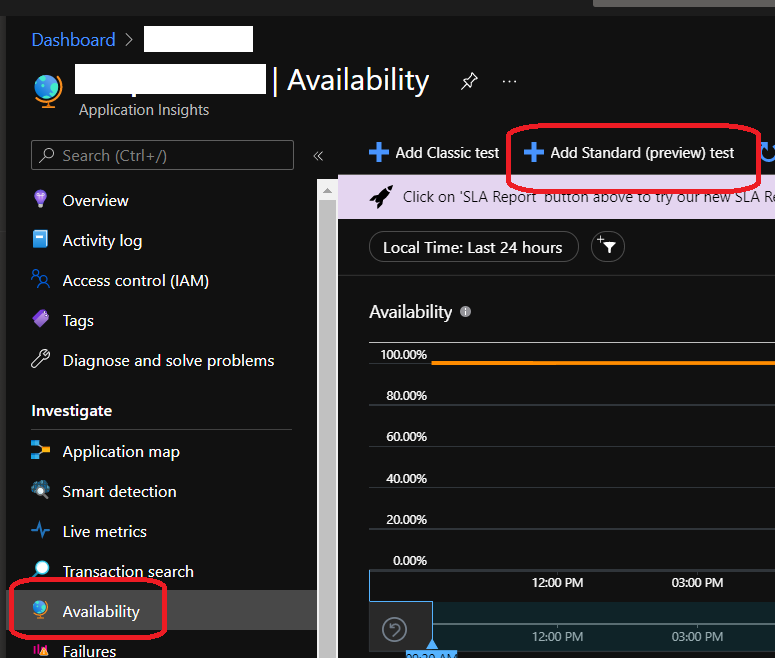The width and height of the screenshot is (775, 658).
Task: Click the Application Insights globe icon
Action: coord(47,89)
